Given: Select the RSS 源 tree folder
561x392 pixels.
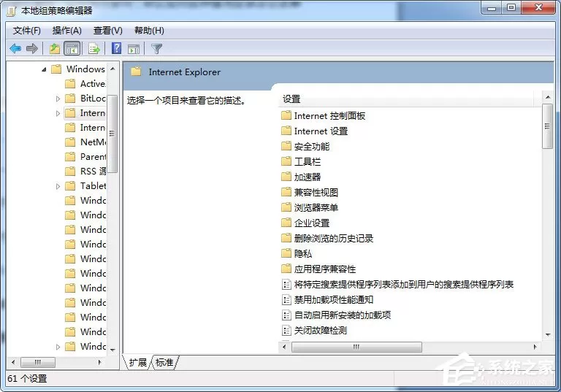Looking at the screenshot, I should 86,172.
